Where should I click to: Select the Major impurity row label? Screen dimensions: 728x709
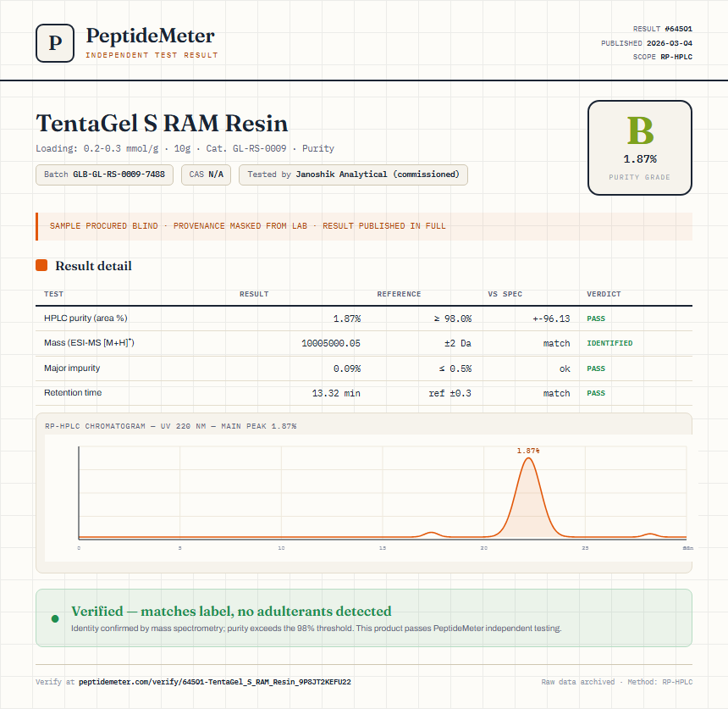coord(72,368)
